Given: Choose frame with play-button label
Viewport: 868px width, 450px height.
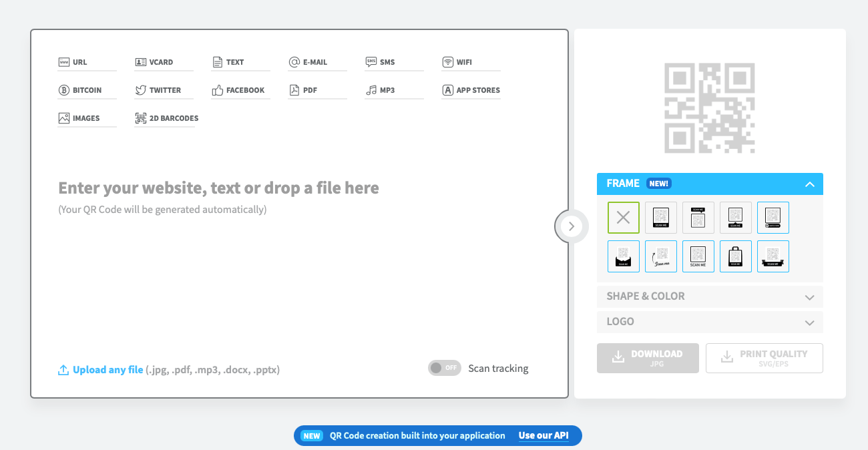Looking at the screenshot, I should click(x=773, y=218).
